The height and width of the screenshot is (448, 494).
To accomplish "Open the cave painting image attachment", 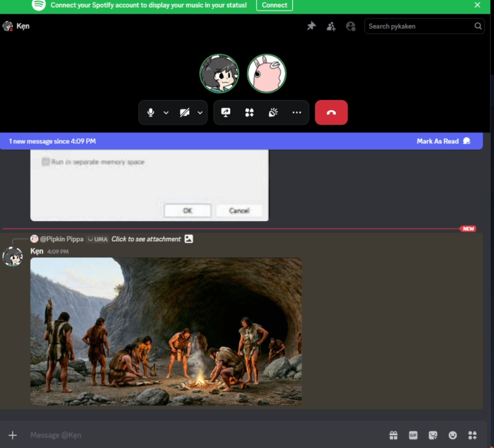I will [166, 332].
